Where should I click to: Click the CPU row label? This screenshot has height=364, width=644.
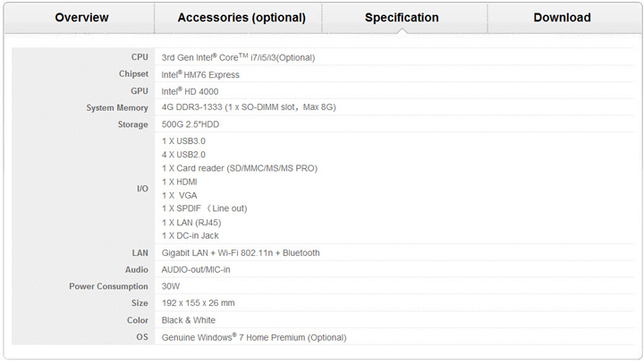[140, 57]
